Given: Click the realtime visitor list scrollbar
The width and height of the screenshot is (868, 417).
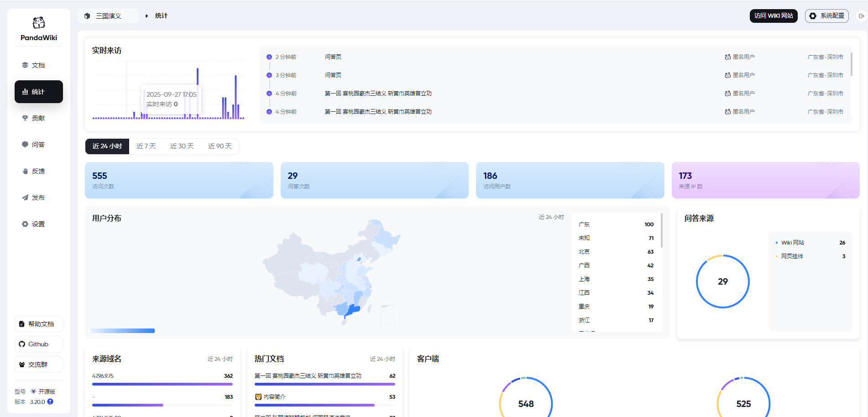Looking at the screenshot, I should point(851,64).
